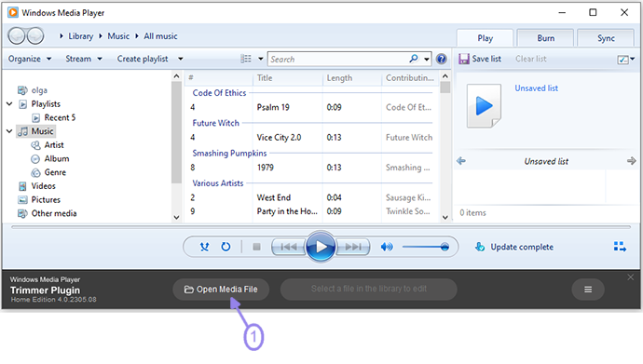Switch to Now Playing view icon
This screenshot has height=364, width=643.
[620, 247]
